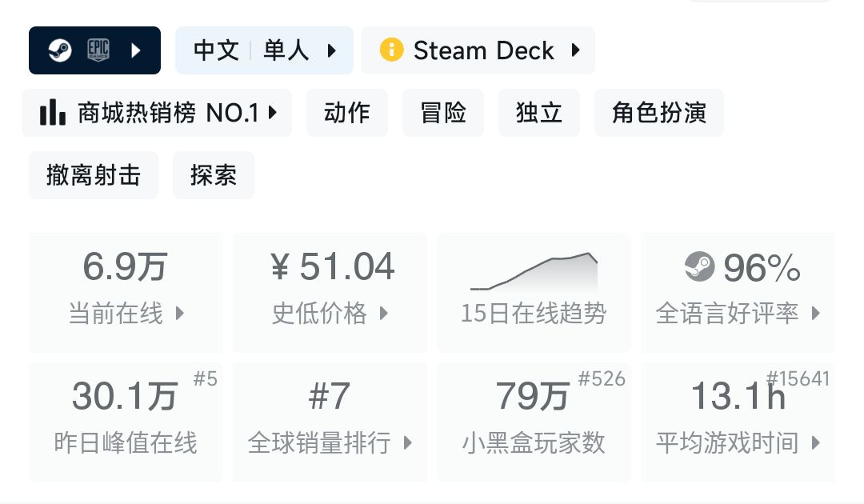The height and width of the screenshot is (504, 864).
Task: View the 史低价格 price history
Action: [x=330, y=292]
